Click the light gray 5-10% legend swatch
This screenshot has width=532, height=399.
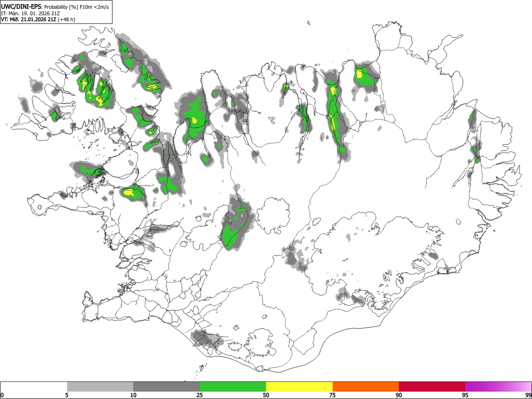point(100,387)
